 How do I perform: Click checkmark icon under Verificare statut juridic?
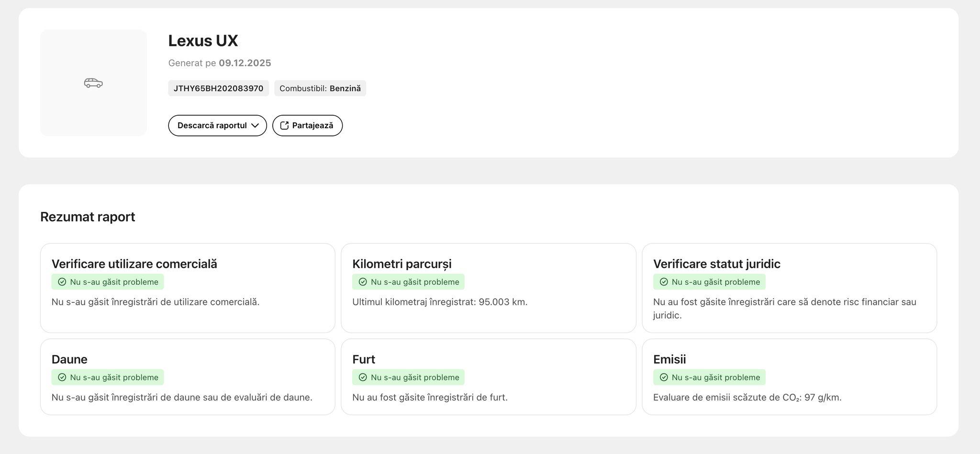tap(664, 282)
